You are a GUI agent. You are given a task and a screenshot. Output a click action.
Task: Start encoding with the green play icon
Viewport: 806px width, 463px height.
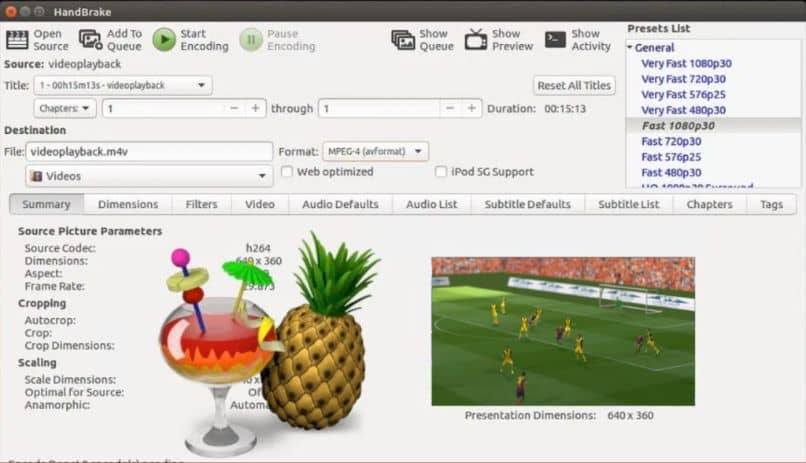[x=164, y=40]
